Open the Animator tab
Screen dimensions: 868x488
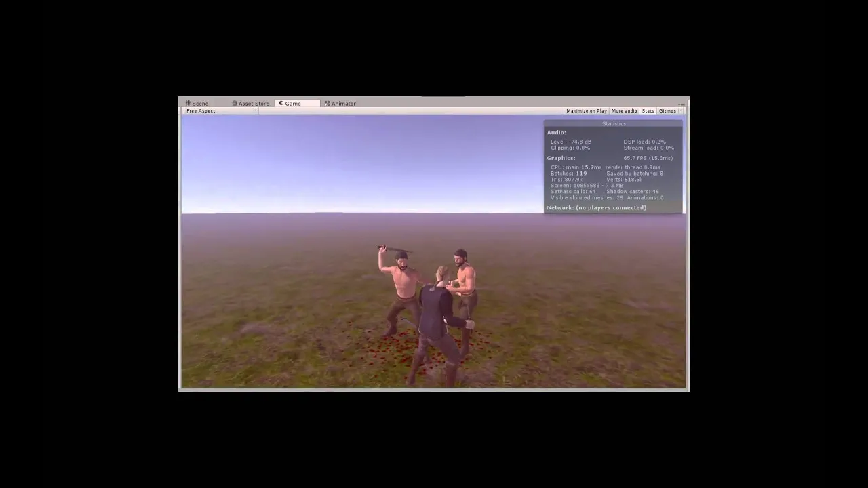pos(340,104)
